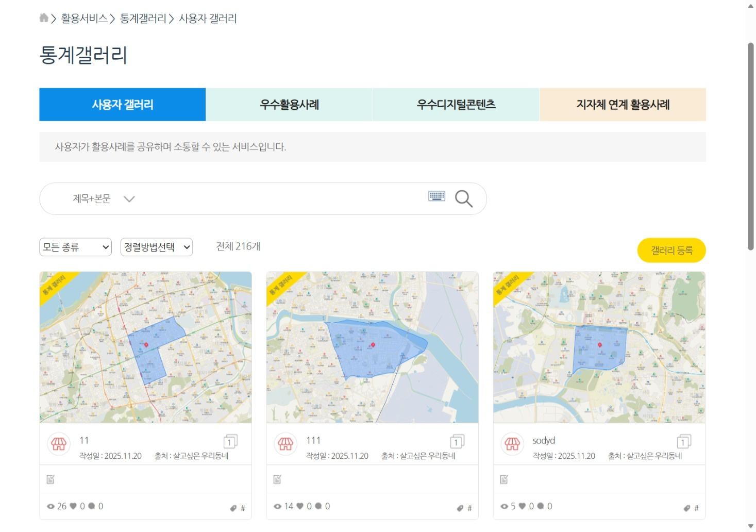Open the 정렬방법선택 sort dropdown
The height and width of the screenshot is (532, 756).
pos(157,247)
